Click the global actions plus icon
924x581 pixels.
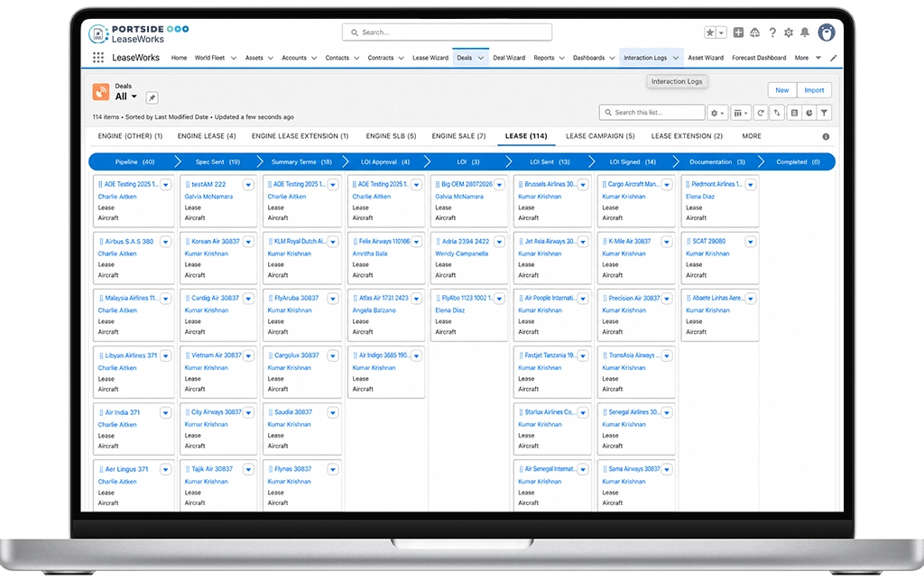pos(738,32)
